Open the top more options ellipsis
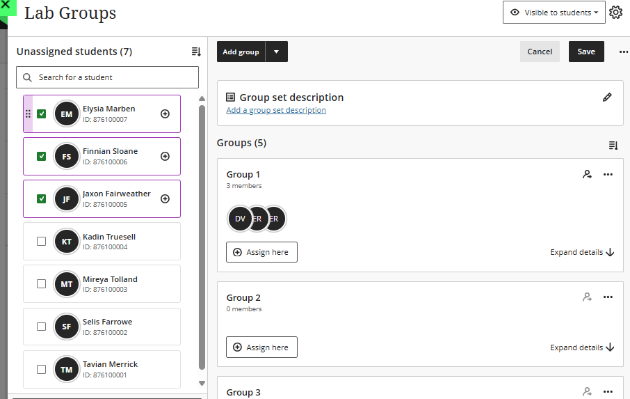630x399 pixels. [623, 52]
